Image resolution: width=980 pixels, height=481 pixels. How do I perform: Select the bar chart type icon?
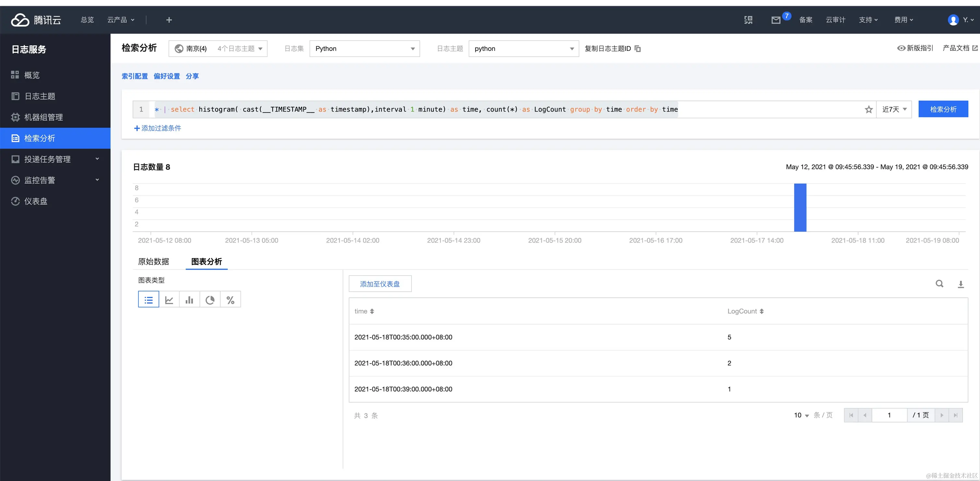[x=190, y=300]
